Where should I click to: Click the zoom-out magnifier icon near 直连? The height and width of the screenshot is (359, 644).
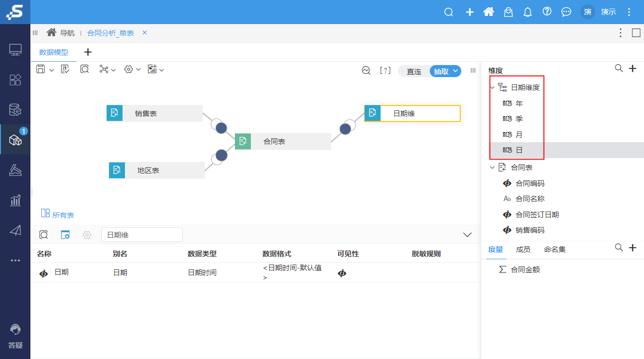click(366, 70)
